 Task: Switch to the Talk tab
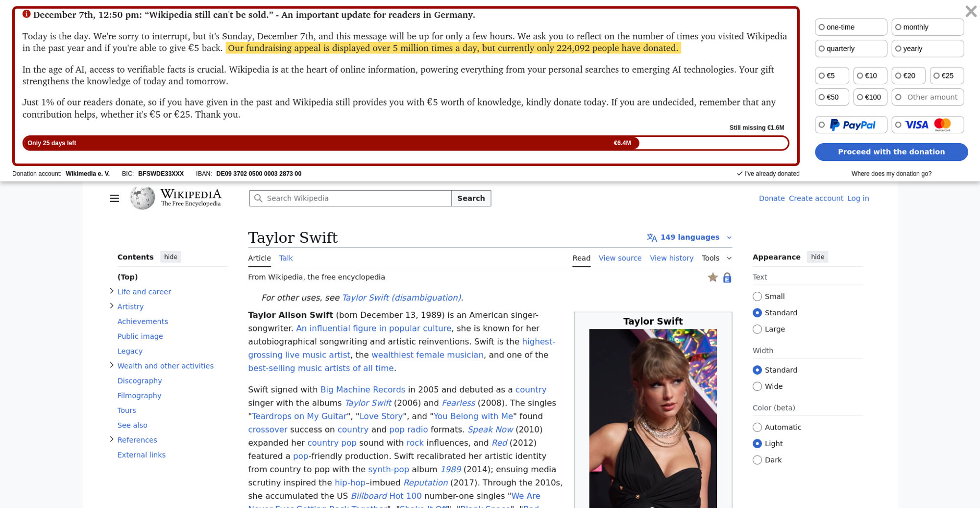coord(286,258)
